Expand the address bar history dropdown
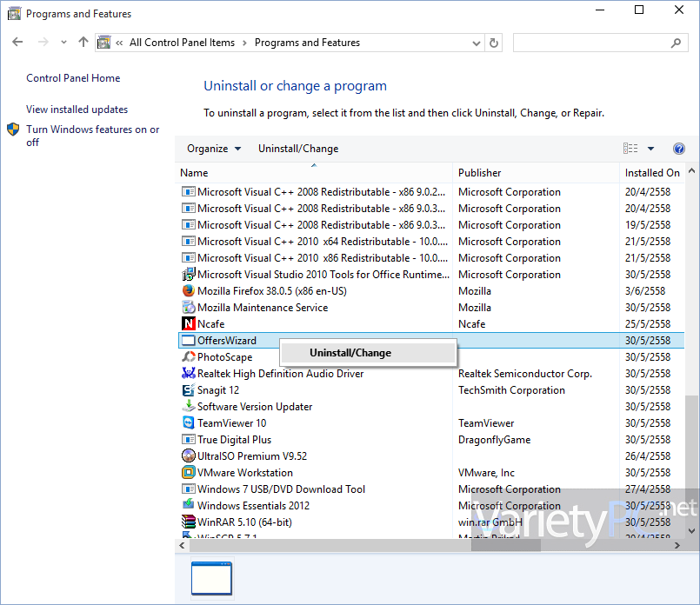The image size is (700, 605). coord(477,43)
